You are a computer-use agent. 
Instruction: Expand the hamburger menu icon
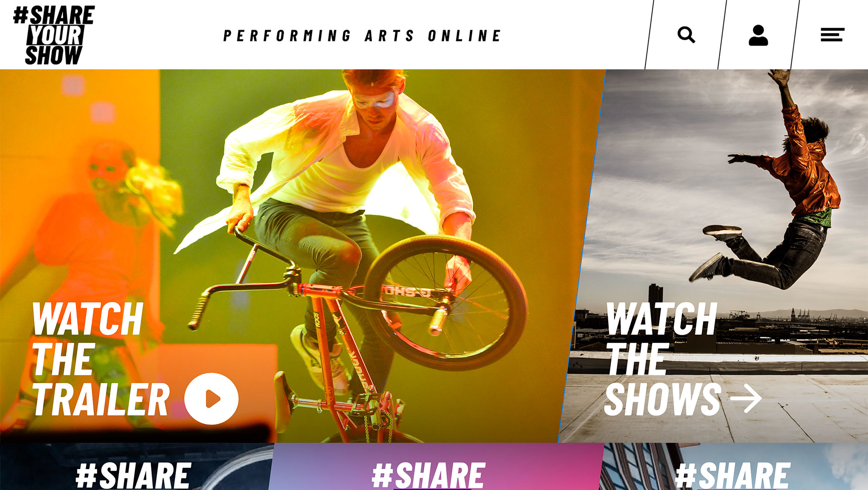click(832, 35)
